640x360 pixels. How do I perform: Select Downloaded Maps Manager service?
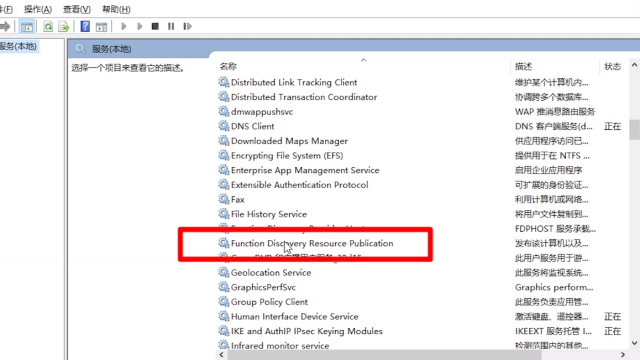(x=289, y=141)
